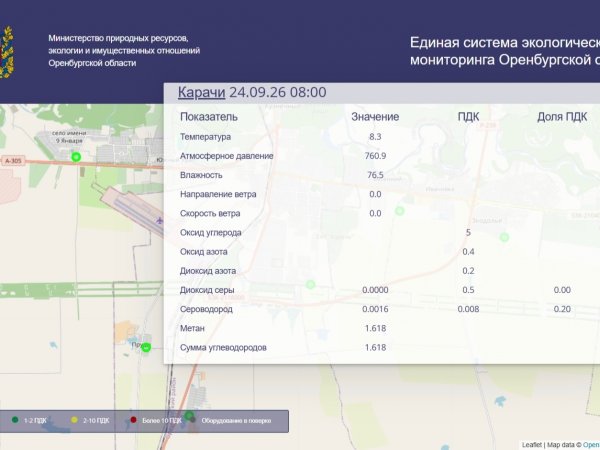Select the Сумма углеводородов row label
The width and height of the screenshot is (600, 450).
pyautogui.click(x=223, y=347)
